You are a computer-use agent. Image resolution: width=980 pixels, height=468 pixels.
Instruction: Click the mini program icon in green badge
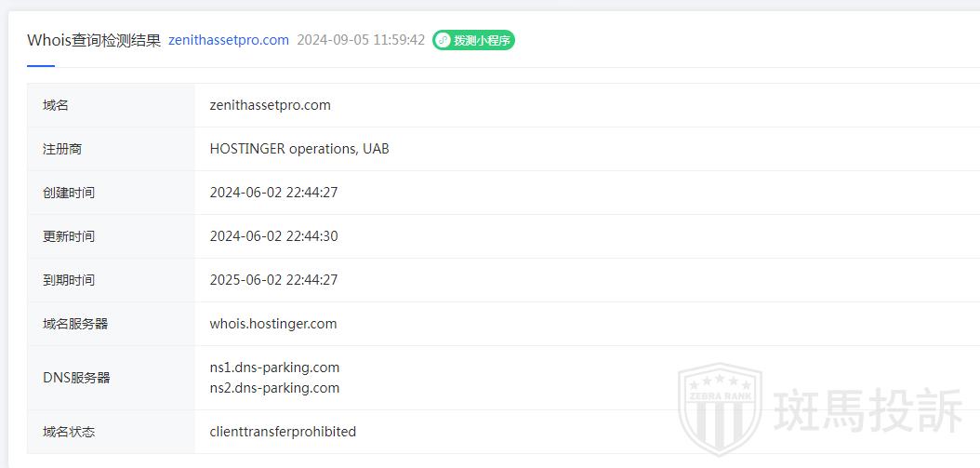(x=444, y=40)
